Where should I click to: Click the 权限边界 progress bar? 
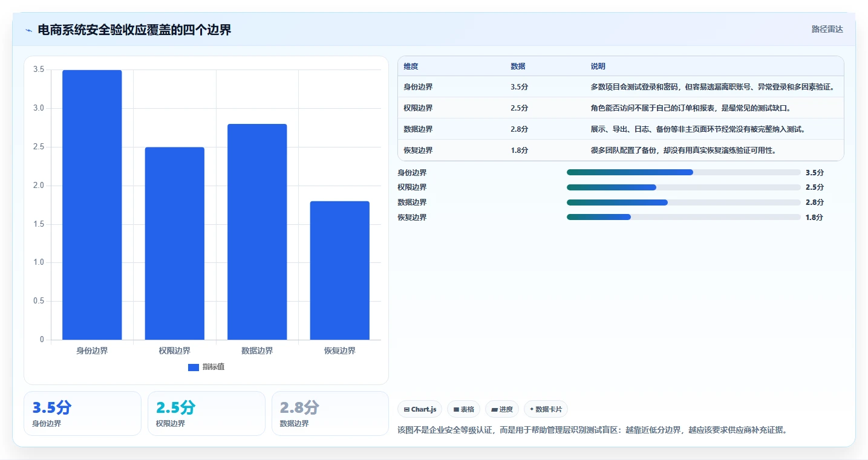(684, 187)
